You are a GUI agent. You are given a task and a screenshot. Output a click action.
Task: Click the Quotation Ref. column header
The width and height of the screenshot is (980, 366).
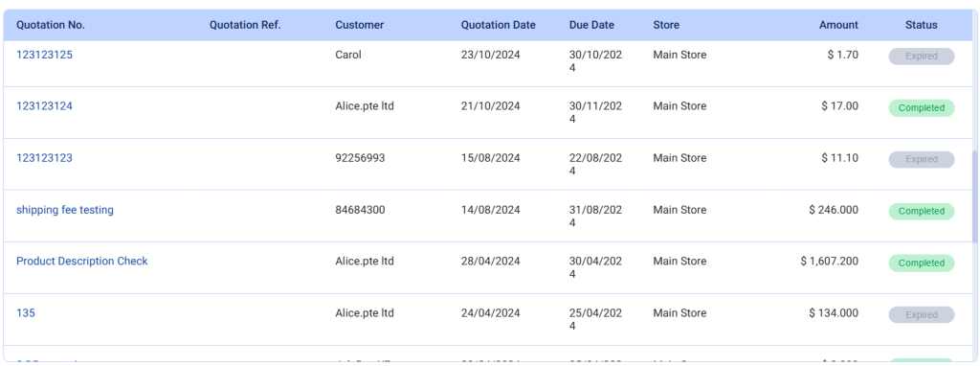click(x=245, y=25)
